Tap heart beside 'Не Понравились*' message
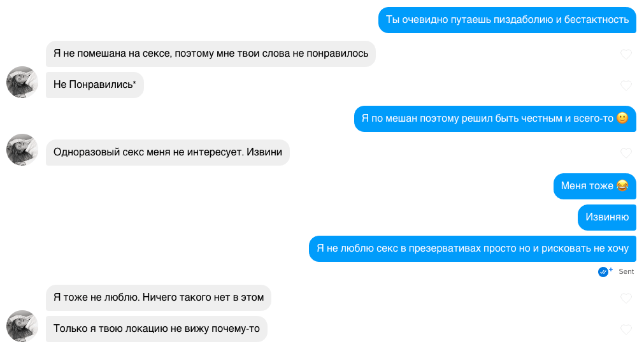644x351 pixels. tap(626, 85)
